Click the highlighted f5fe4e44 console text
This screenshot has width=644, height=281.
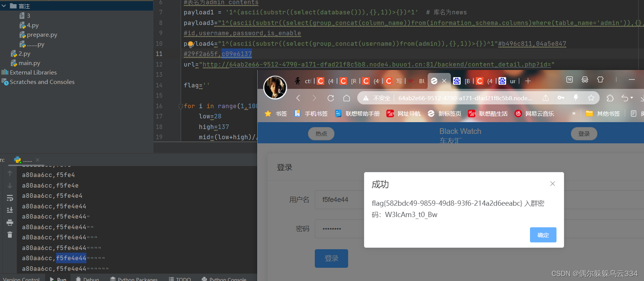(x=71, y=258)
